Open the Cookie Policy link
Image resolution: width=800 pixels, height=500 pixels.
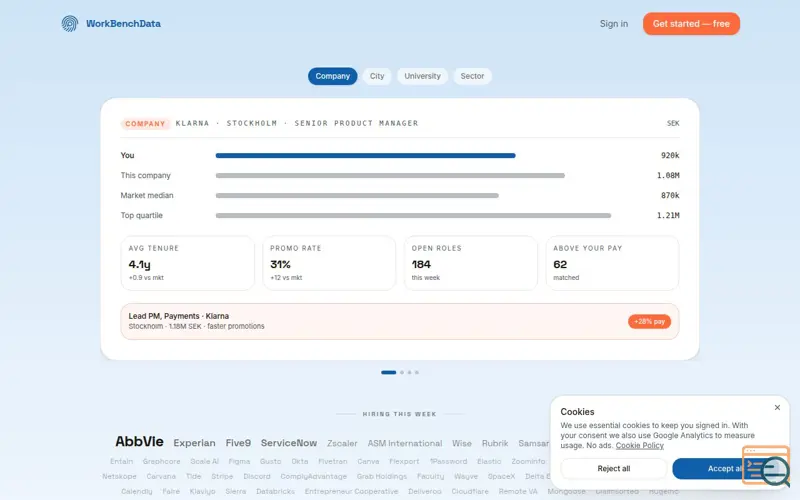(x=639, y=445)
